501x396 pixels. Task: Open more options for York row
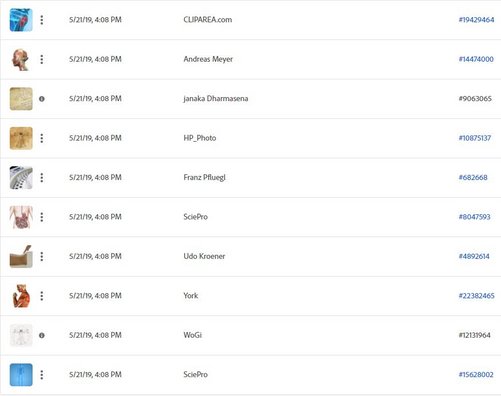tap(42, 296)
